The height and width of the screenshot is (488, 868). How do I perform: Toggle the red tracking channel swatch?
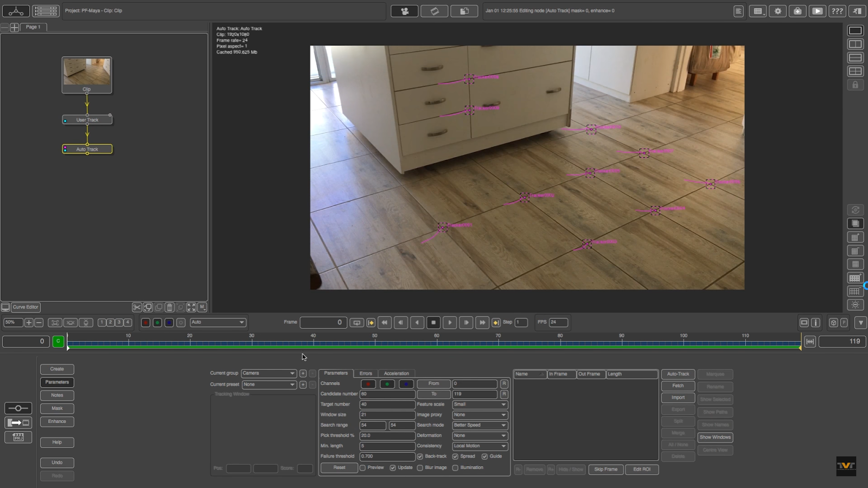point(368,384)
